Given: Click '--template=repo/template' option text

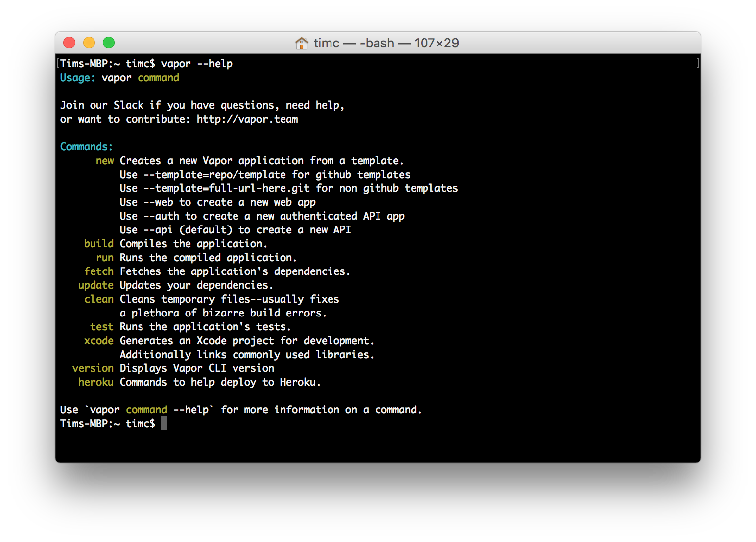Looking at the screenshot, I should coord(215,175).
